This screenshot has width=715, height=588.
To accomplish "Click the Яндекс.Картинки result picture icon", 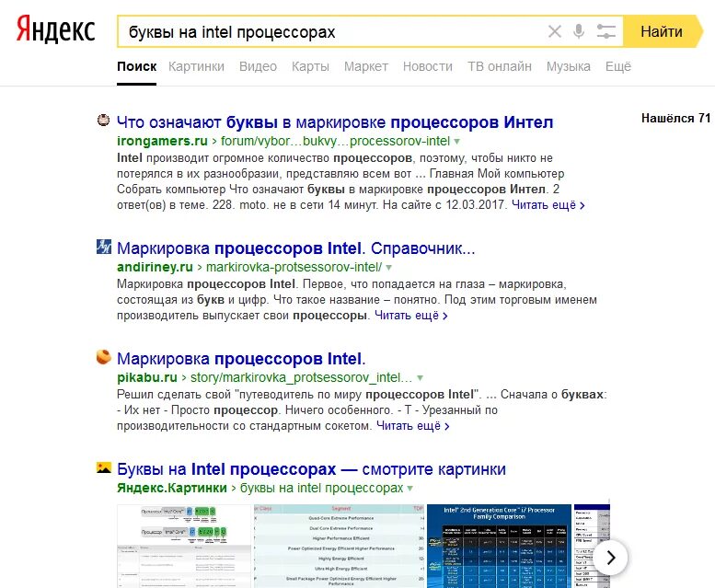I will pyautogui.click(x=103, y=467).
